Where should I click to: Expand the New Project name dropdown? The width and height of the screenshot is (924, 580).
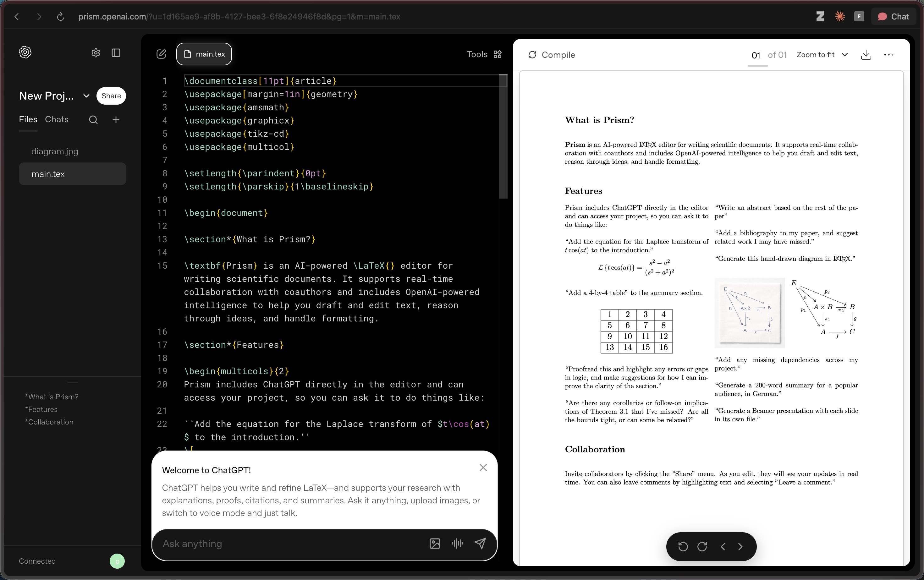(86, 96)
